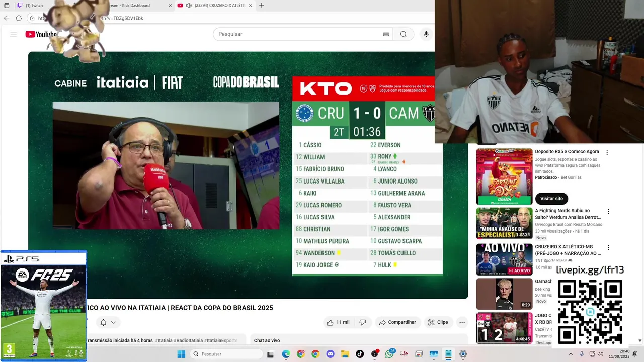The height and width of the screenshot is (362, 644).
Task: Click the Chat ao vivo header
Action: pyautogui.click(x=267, y=340)
